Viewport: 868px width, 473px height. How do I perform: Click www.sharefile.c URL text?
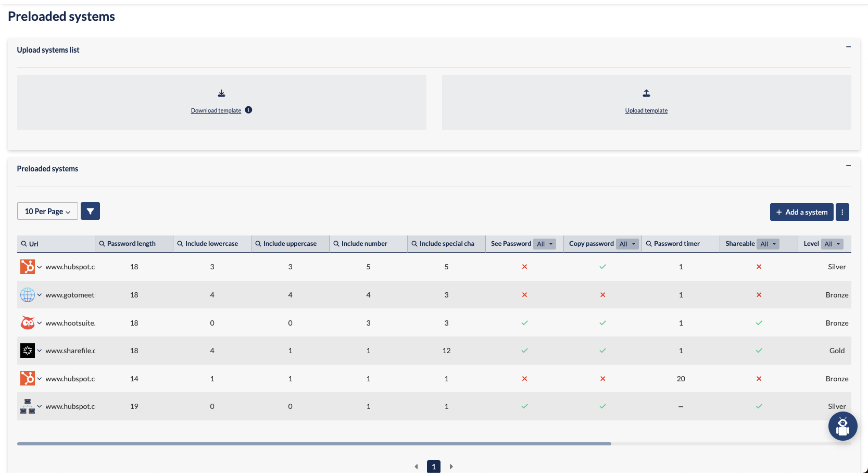[x=70, y=351]
